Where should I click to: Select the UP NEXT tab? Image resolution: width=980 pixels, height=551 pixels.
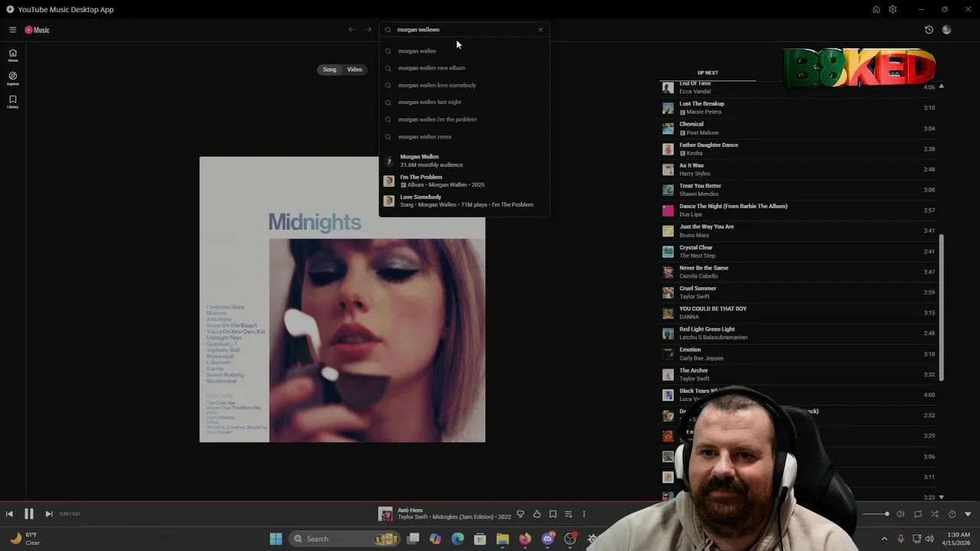(707, 73)
